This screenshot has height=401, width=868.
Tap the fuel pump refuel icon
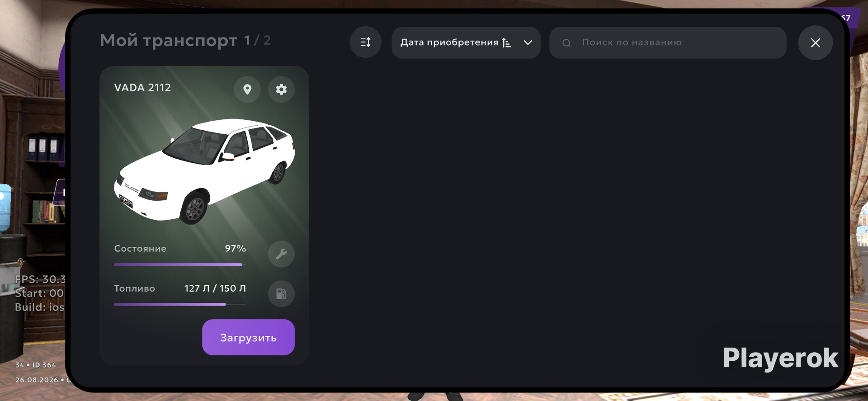tap(281, 294)
